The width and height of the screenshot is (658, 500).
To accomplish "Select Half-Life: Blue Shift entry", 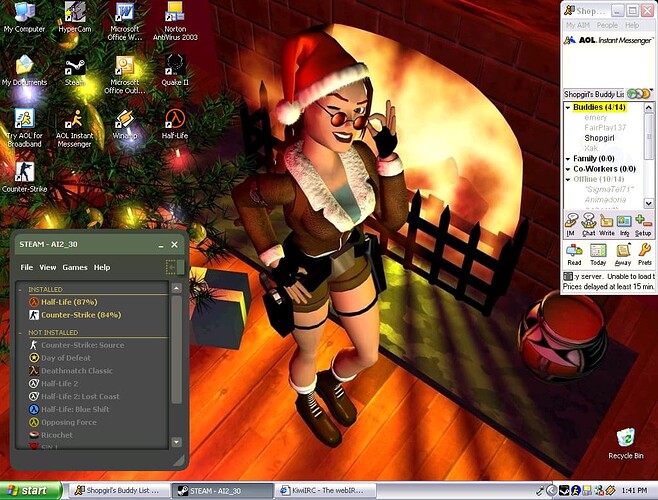I will point(92,409).
